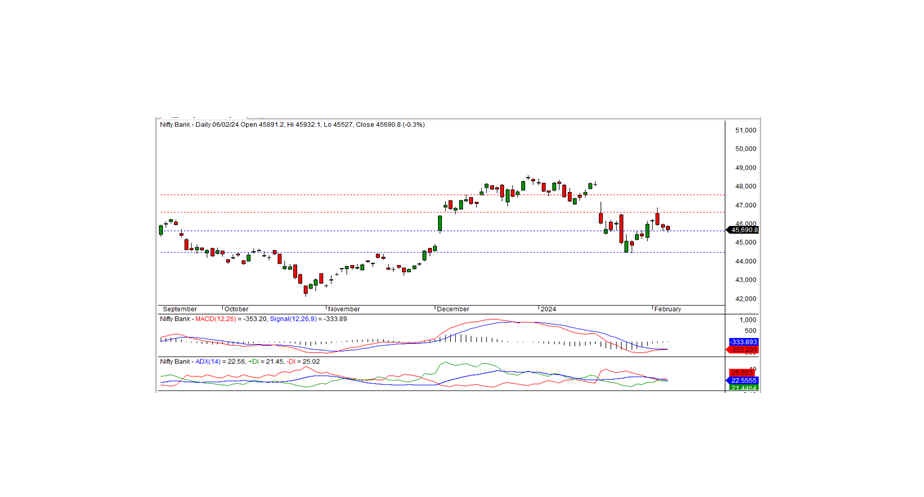Select the blue 22.5555 ADX value tag
The height and width of the screenshot is (497, 924).
[x=744, y=381]
